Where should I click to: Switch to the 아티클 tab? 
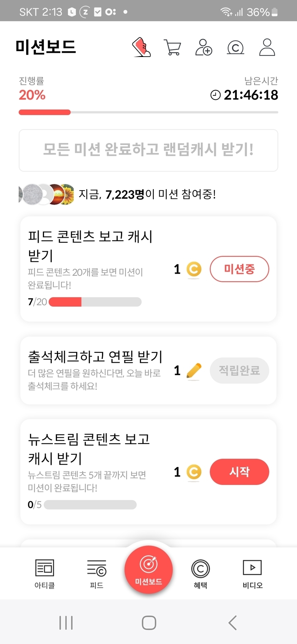pos(44,574)
